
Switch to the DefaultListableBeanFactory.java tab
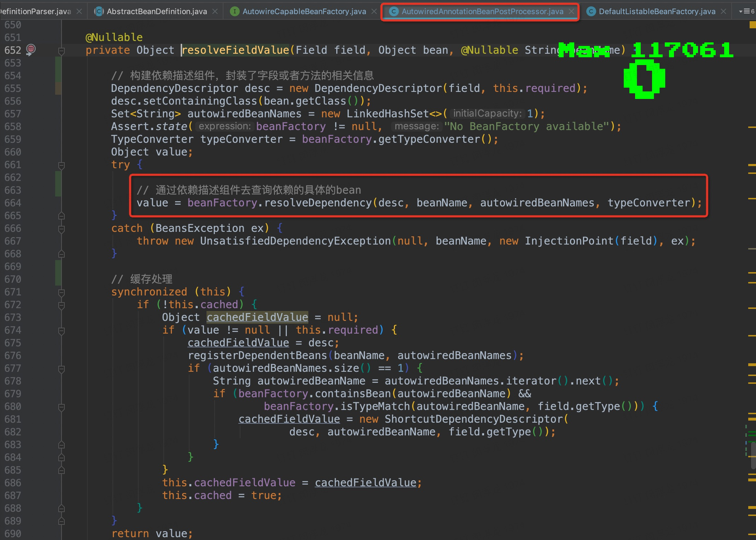click(657, 12)
